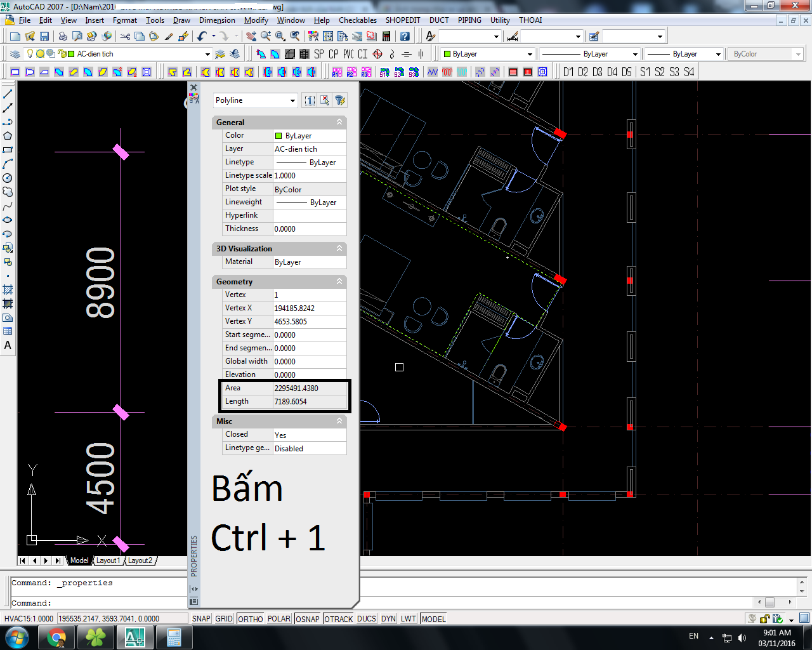Click the Undo arrow icon

coord(202,36)
